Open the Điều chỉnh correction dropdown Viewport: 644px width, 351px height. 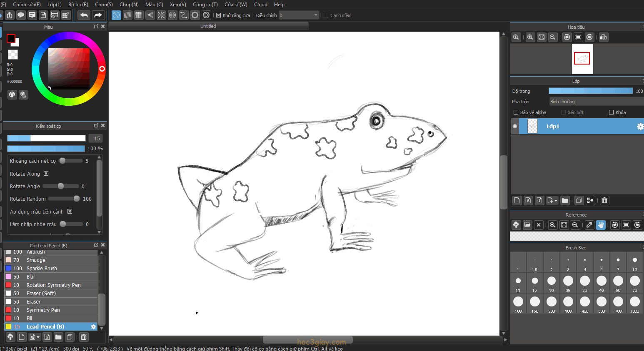pyautogui.click(x=299, y=15)
